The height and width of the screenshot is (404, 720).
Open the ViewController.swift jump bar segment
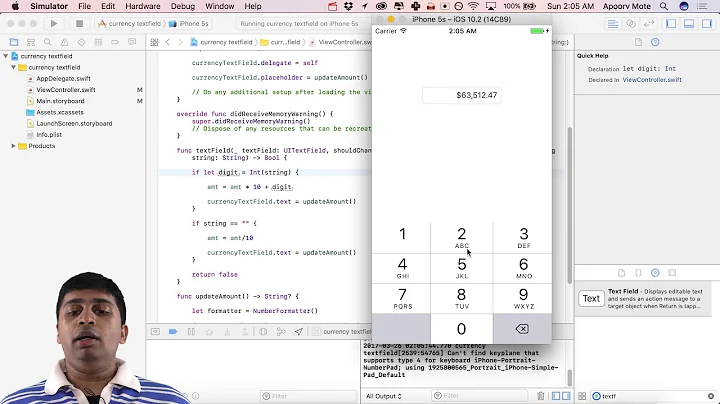pyautogui.click(x=340, y=42)
